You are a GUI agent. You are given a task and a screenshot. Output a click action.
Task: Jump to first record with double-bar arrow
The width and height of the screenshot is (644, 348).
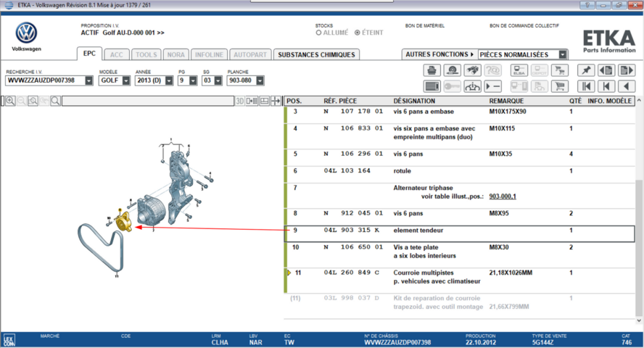click(x=586, y=86)
